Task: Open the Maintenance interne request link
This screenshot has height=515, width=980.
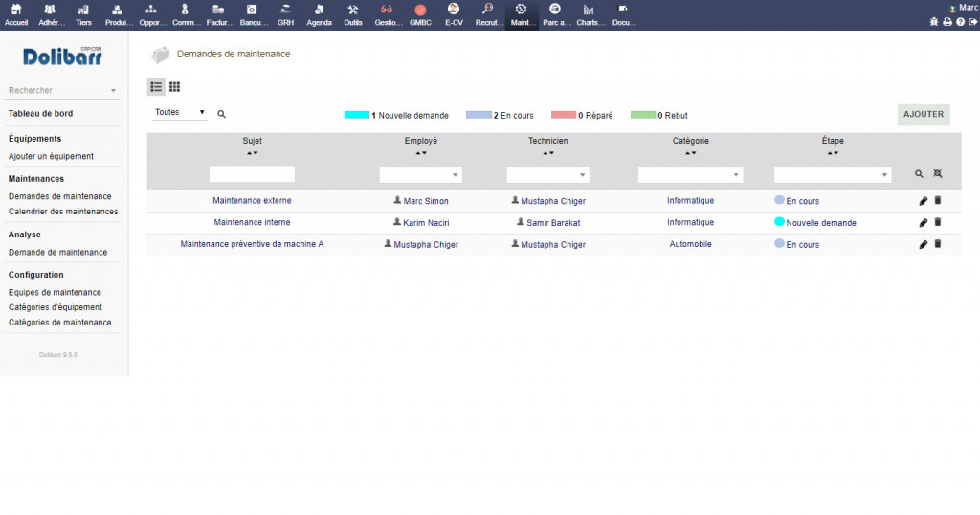Action: 252,222
